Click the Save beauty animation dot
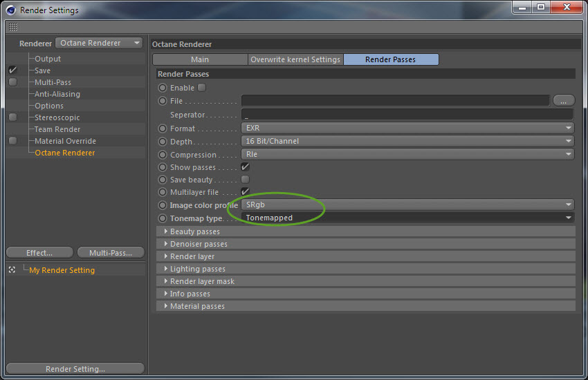Image resolution: width=588 pixels, height=380 pixels. pos(163,180)
